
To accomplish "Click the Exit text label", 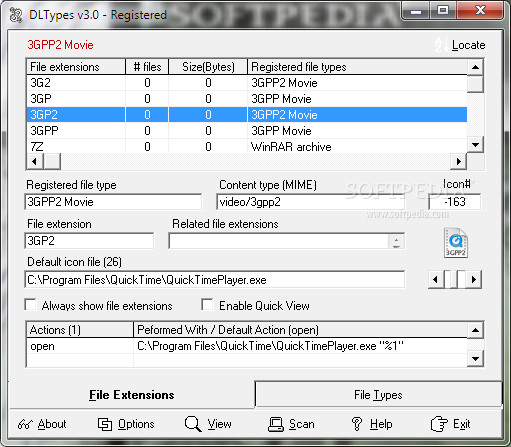I will (462, 424).
